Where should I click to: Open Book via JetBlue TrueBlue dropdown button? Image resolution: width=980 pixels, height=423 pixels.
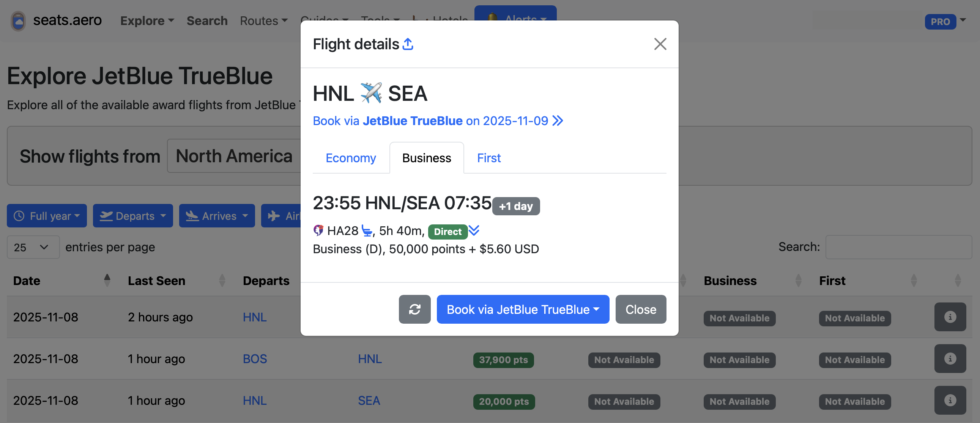[523, 309]
